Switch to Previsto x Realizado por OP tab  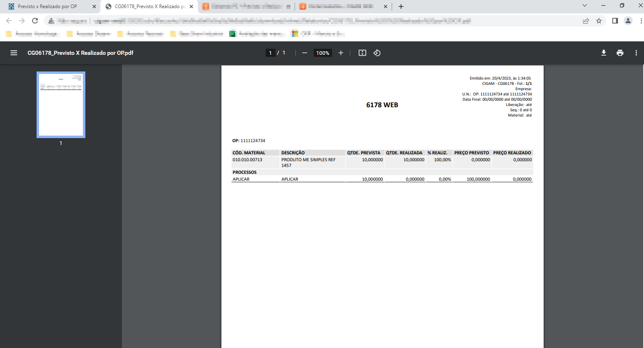tap(48, 6)
